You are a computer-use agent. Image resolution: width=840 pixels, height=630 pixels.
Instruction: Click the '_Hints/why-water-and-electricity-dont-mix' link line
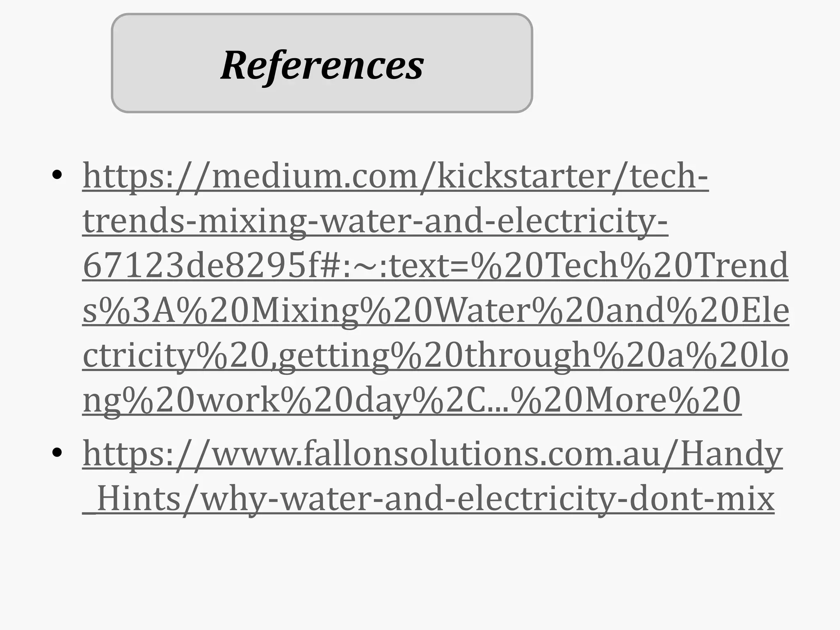click(x=429, y=499)
